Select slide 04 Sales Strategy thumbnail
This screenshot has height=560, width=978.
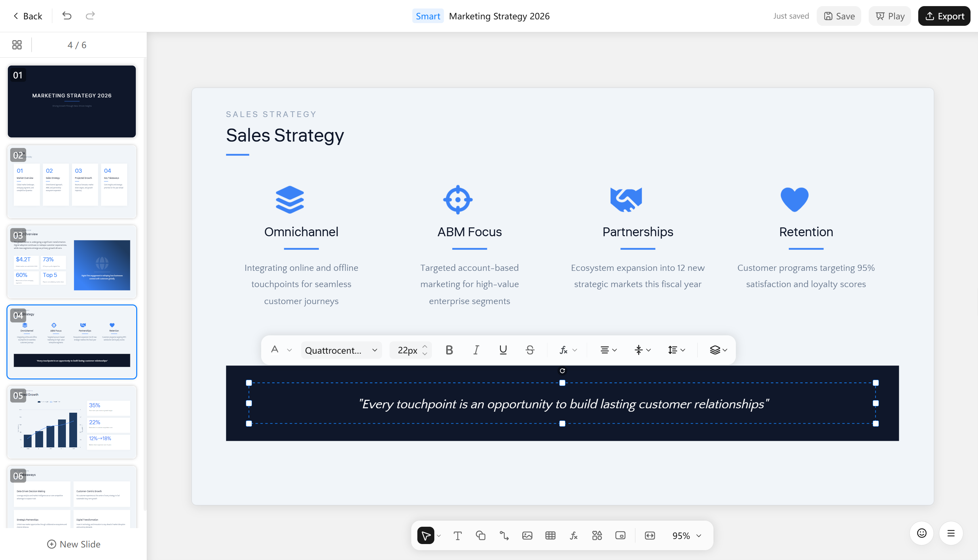point(72,342)
